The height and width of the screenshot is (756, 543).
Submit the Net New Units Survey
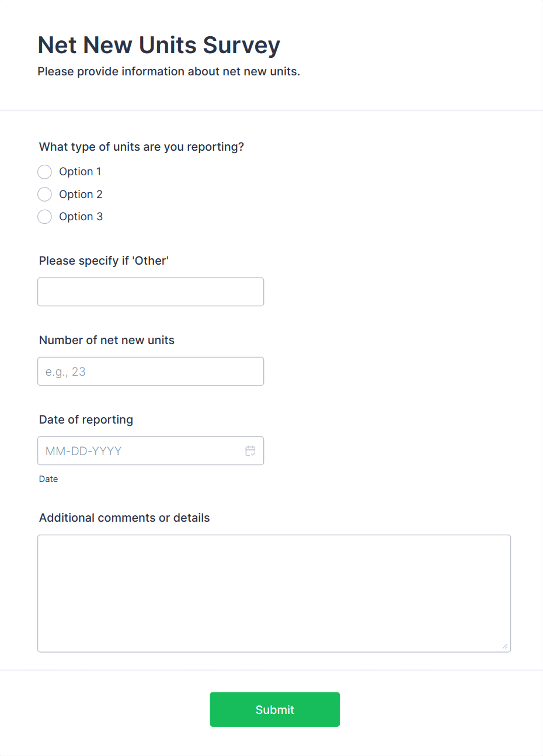coord(274,709)
